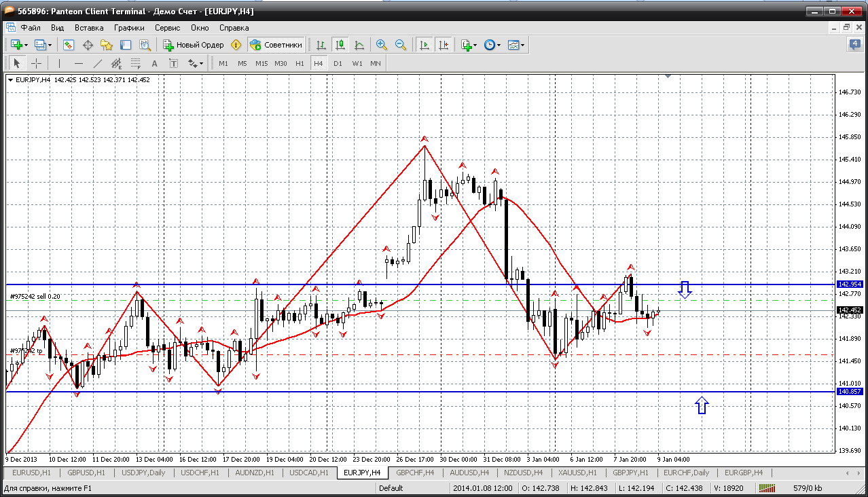
Task: Switch timeframe to MN
Action: [376, 63]
